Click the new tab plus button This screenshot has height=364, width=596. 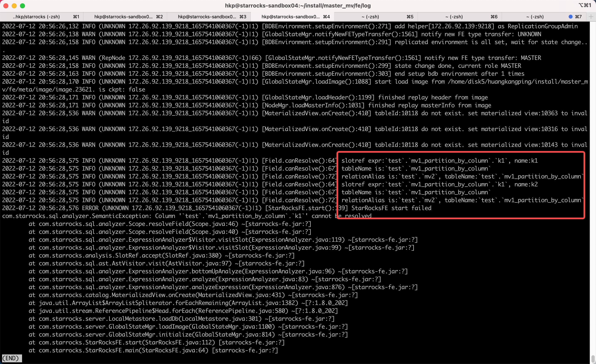pyautogui.click(x=591, y=17)
